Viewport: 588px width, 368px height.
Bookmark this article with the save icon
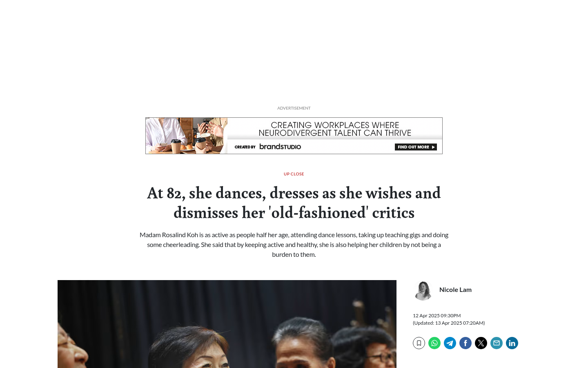click(419, 343)
